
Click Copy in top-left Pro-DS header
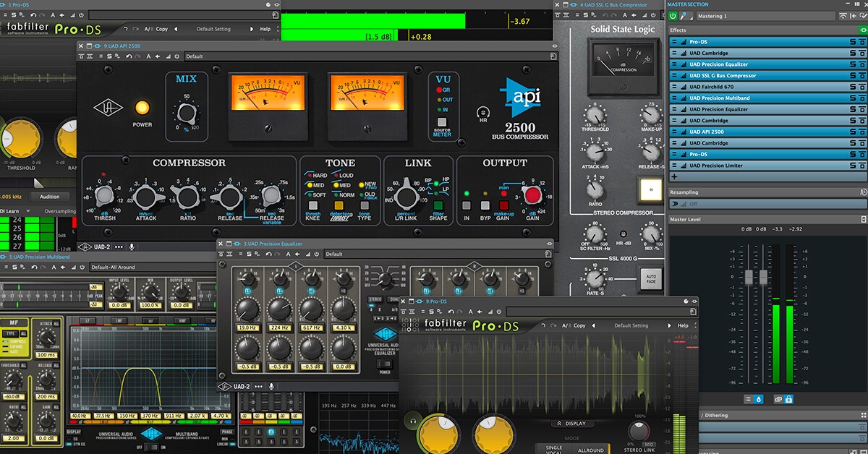(161, 30)
